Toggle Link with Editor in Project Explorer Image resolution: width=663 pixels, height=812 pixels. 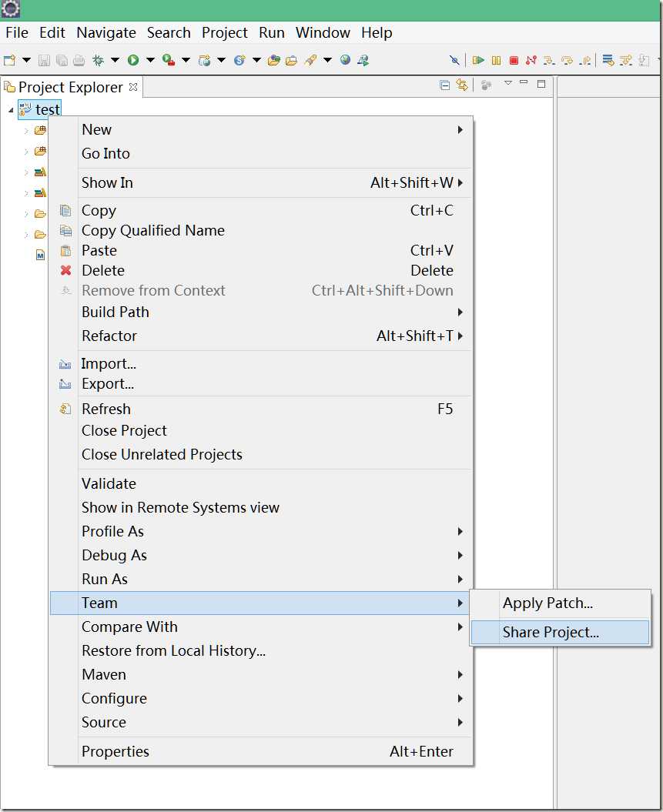pyautogui.click(x=462, y=85)
